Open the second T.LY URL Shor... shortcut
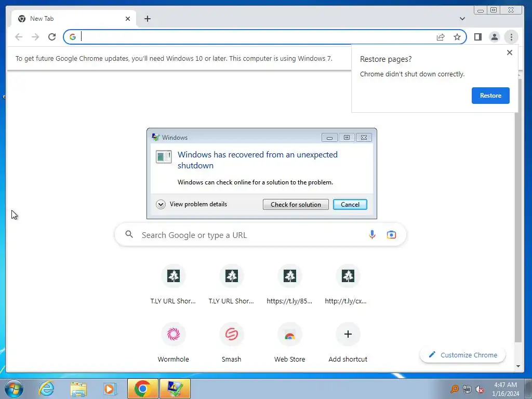Image resolution: width=532 pixels, height=399 pixels. pyautogui.click(x=231, y=284)
